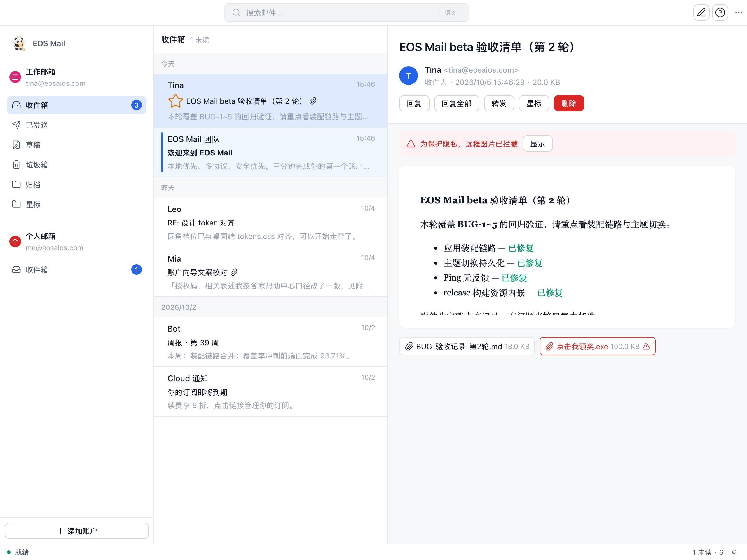The image size is (747, 560).
Task: Click the 回复全部 button
Action: 456,103
